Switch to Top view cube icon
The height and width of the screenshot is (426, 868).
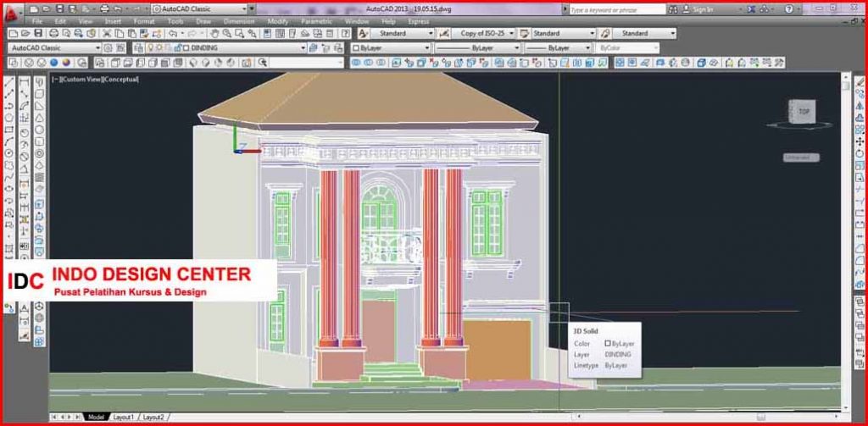tap(115, 63)
